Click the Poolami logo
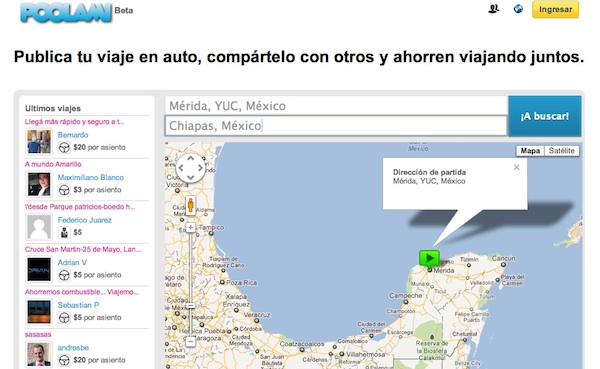This screenshot has height=369, width=600. [x=66, y=13]
